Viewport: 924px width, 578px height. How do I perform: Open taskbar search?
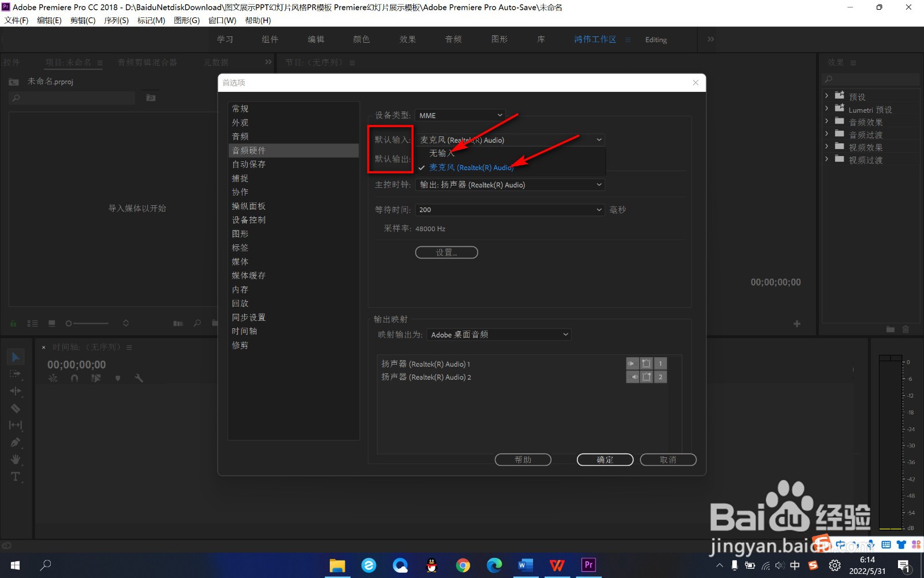(x=46, y=565)
